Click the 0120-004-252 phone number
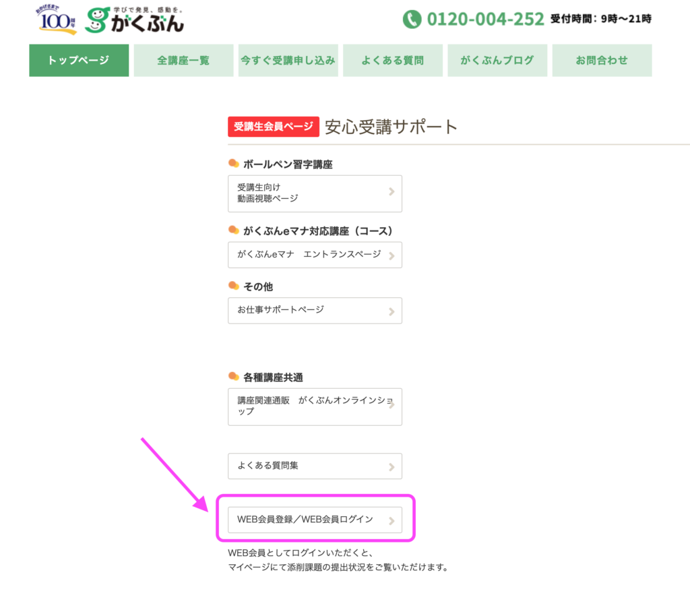690x616 pixels. point(485,19)
